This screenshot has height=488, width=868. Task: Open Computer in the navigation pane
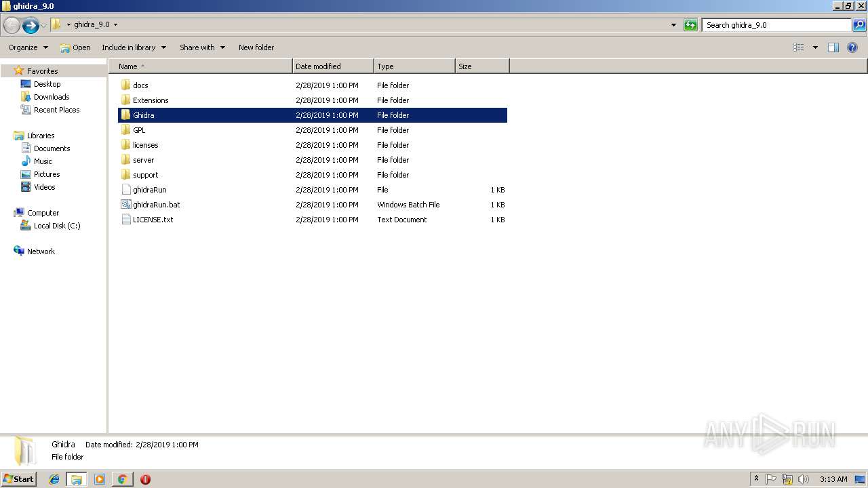pos(43,213)
